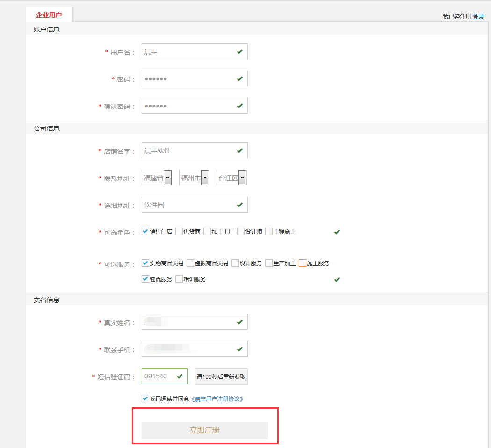The height and width of the screenshot is (448, 491).
Task: Click the checkmark icon beside 用户名 field
Action: coord(240,51)
